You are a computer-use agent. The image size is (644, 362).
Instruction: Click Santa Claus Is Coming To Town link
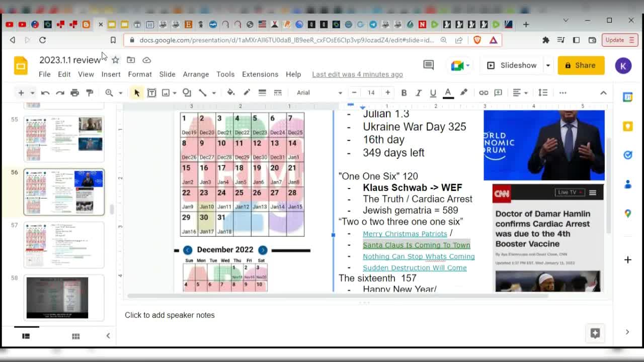tap(417, 245)
